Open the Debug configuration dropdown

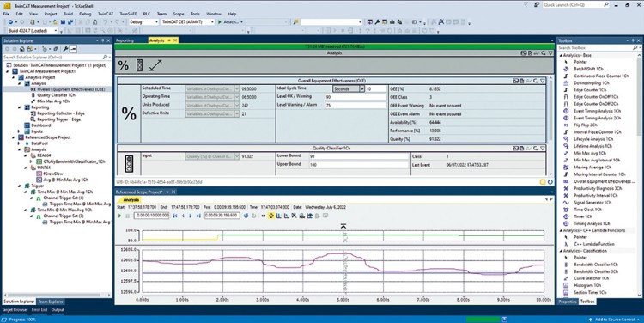click(156, 22)
